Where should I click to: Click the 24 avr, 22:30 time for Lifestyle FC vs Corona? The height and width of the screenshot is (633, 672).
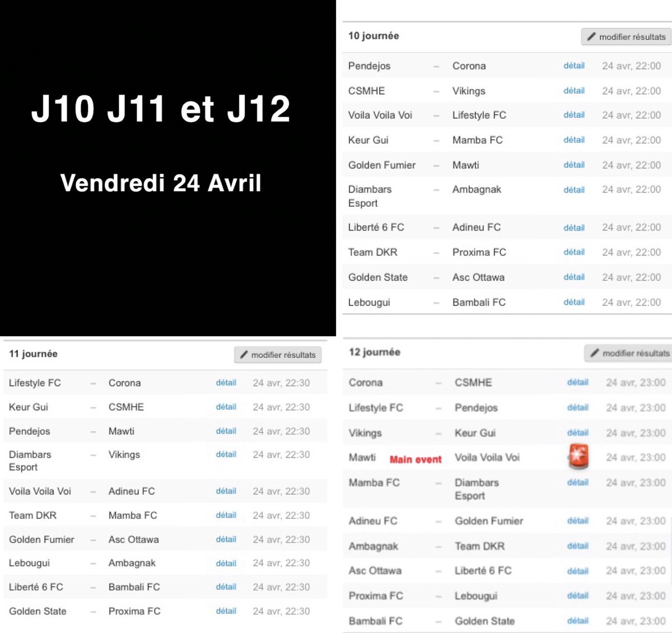coord(281,383)
